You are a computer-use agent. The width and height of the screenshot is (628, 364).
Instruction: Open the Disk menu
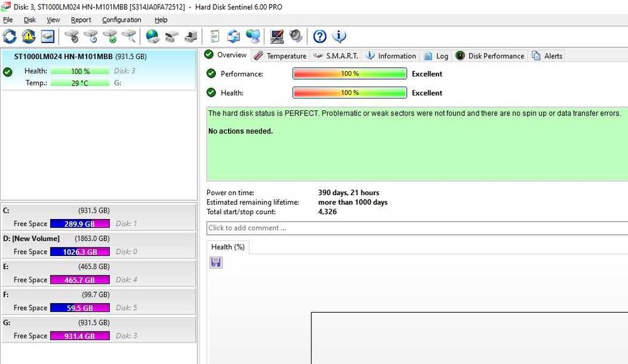(30, 19)
